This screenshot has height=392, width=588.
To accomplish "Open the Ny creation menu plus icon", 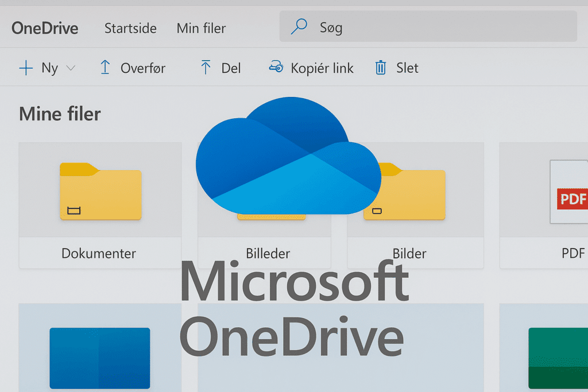I will pyautogui.click(x=26, y=67).
